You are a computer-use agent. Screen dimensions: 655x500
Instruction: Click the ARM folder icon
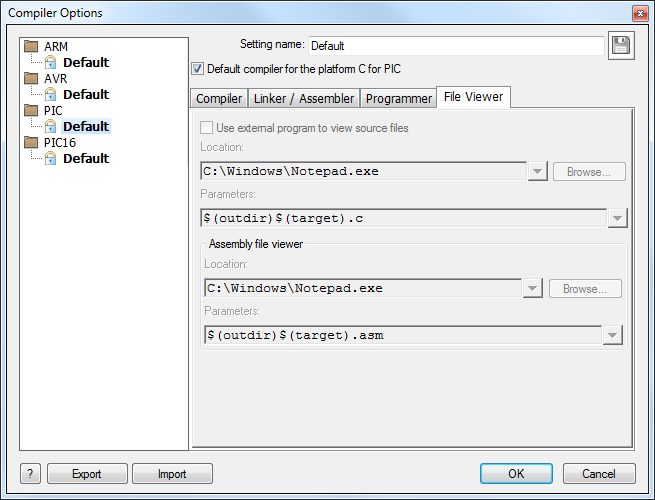click(31, 46)
